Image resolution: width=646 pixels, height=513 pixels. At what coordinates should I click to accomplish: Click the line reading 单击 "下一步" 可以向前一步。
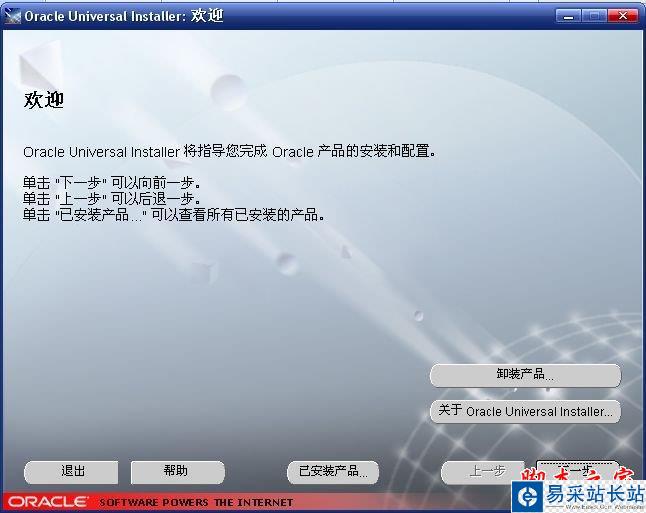click(112, 183)
